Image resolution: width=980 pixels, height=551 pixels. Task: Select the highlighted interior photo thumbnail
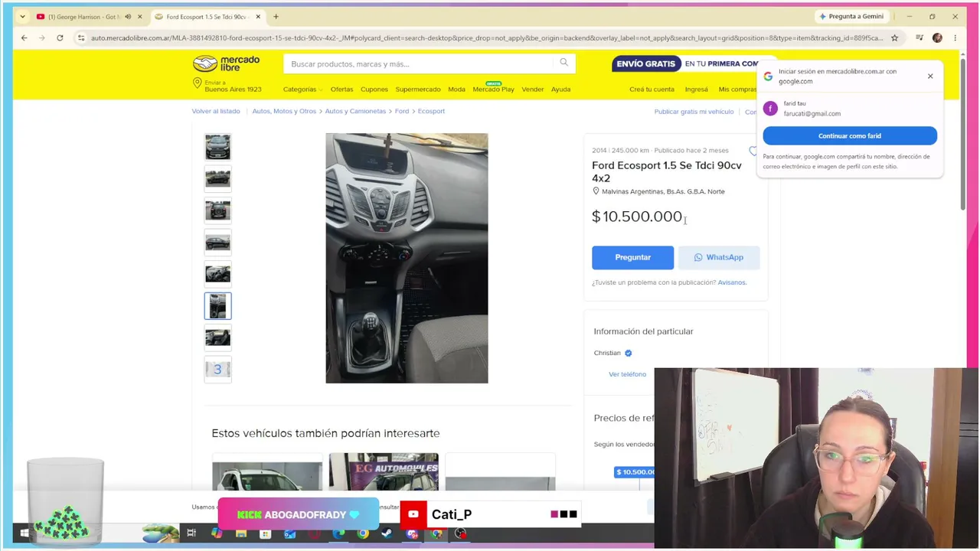[217, 306]
